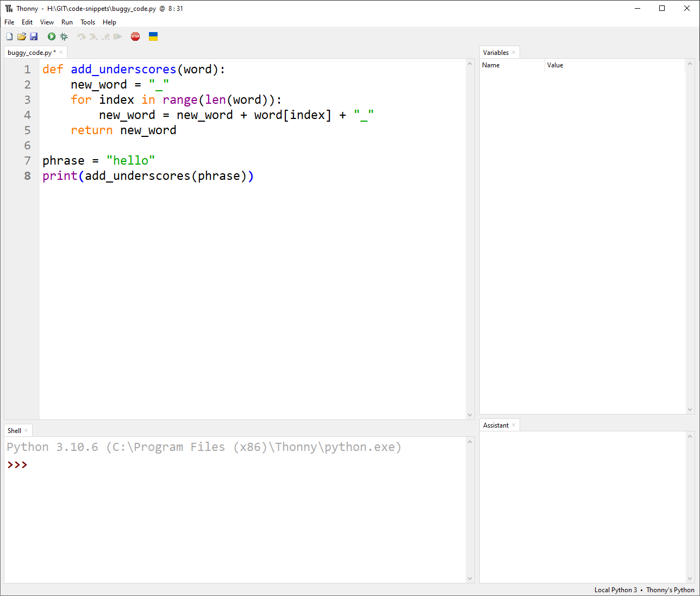
Task: Click Shell panel scroll-down arrow
Action: 470,579
